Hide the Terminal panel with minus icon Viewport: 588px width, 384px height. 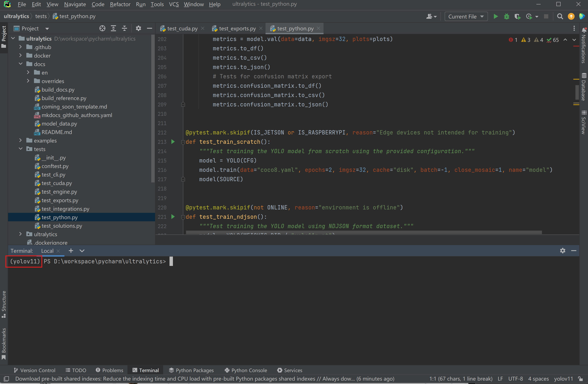coord(574,251)
